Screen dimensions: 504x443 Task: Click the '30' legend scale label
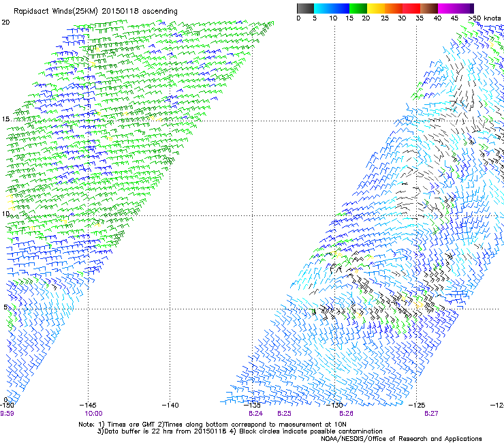point(402,18)
